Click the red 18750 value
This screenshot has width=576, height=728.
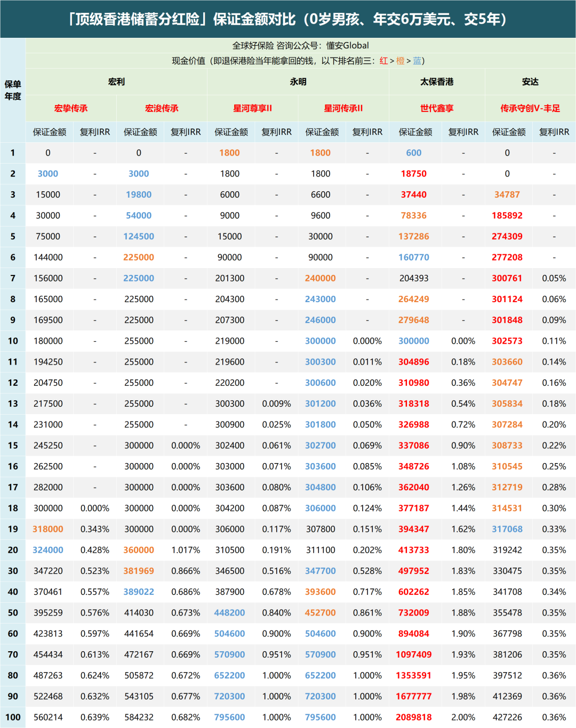tap(414, 174)
